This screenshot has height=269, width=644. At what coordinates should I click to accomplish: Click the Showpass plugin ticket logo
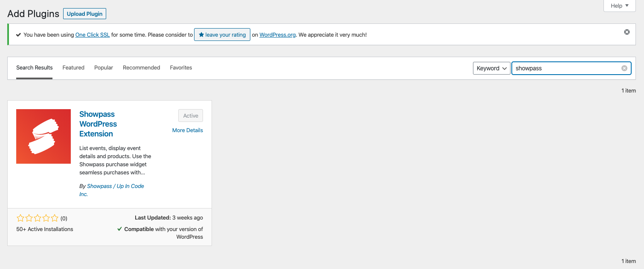44,136
